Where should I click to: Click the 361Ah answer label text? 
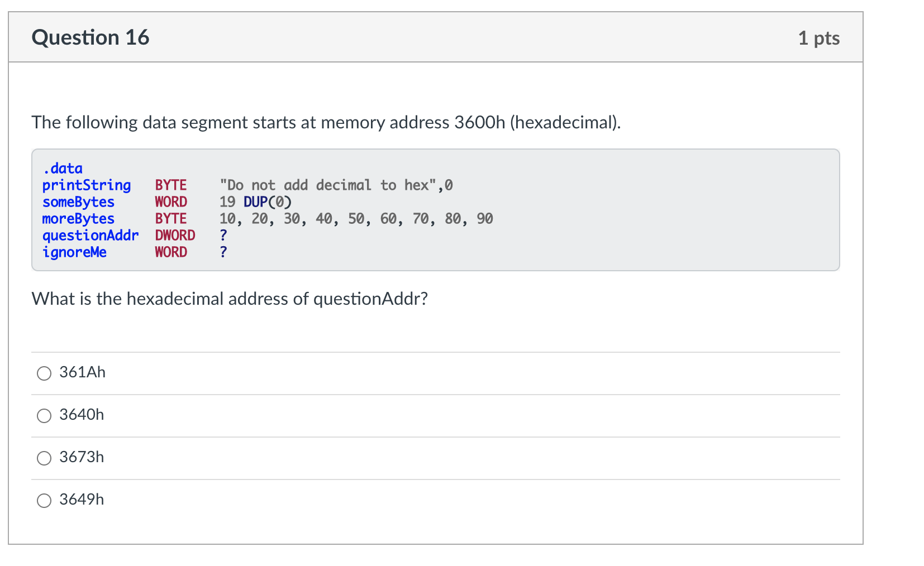82,372
